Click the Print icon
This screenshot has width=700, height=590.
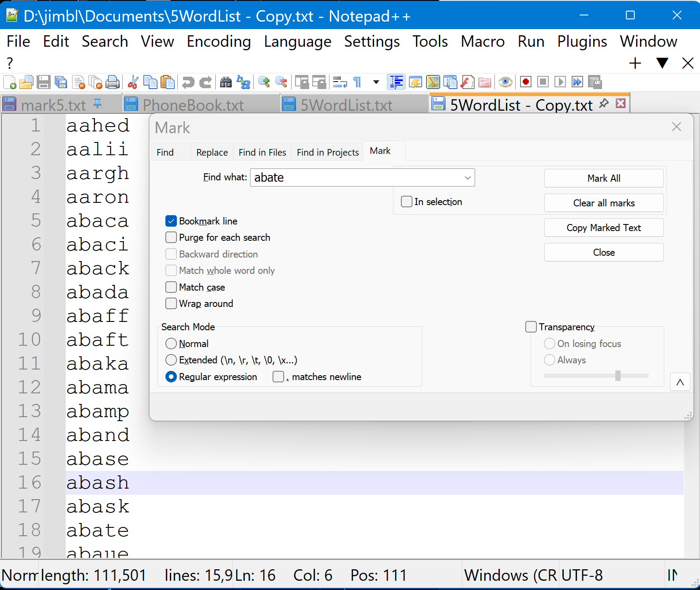[112, 82]
